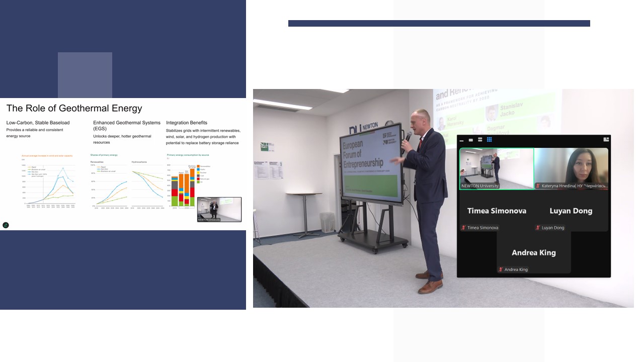Screen dimensions: 644x362
Task: Click the muted mic icon next to Andrea King
Action: point(501,269)
